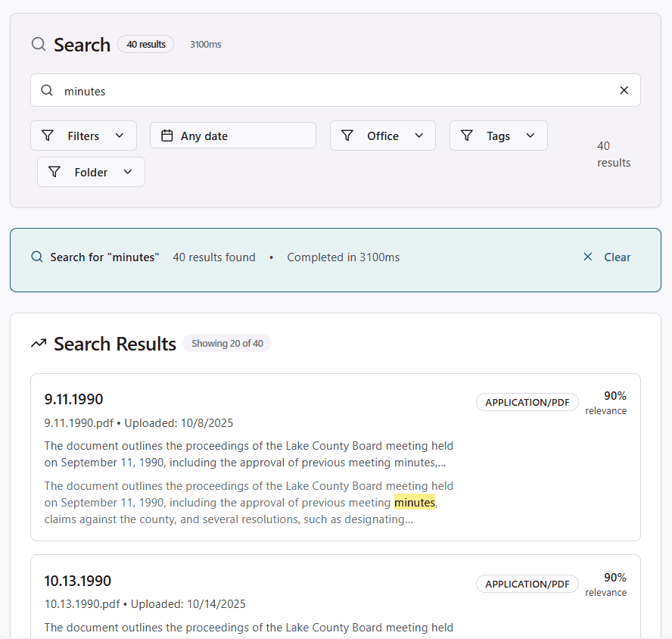672x639 pixels.
Task: Open the 9.11.1990 result title
Action: [73, 399]
